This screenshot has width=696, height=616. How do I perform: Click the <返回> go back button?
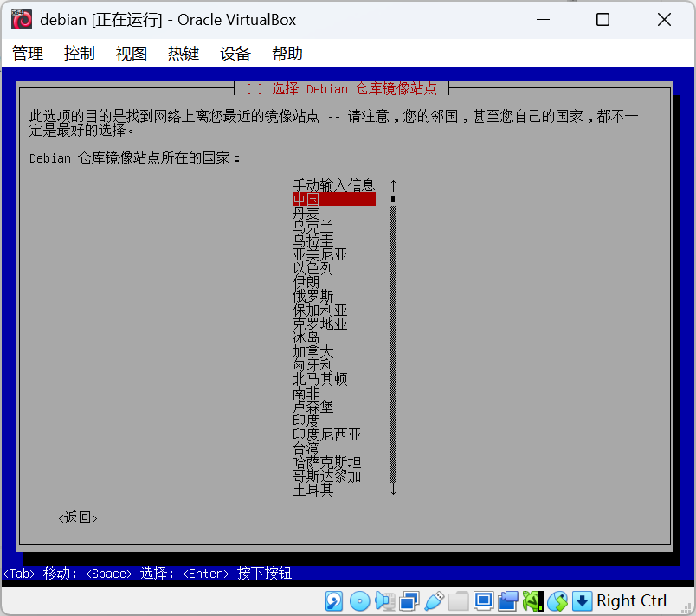(78, 517)
